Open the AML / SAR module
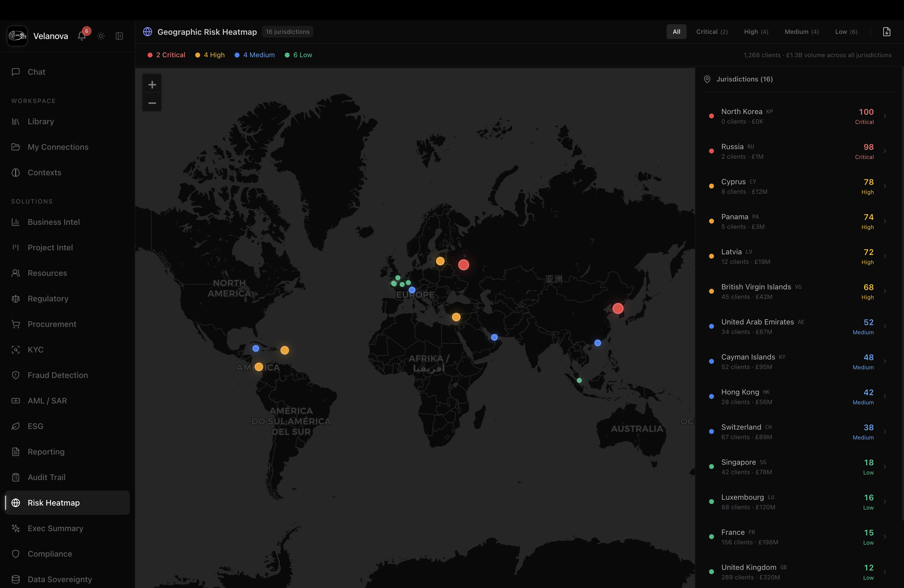Viewport: 904px width, 588px height. point(47,400)
